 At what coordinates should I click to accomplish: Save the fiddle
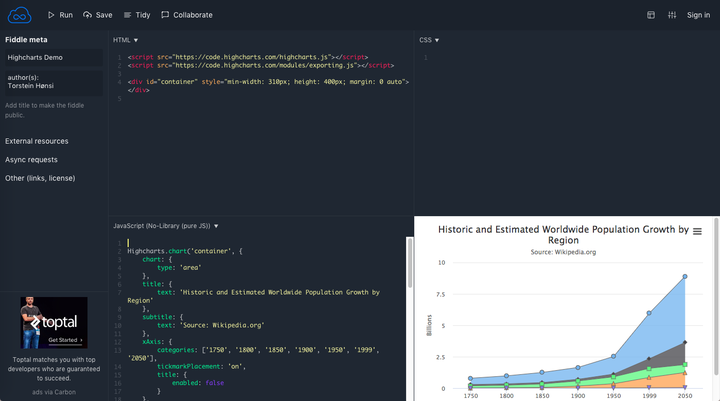pos(98,15)
